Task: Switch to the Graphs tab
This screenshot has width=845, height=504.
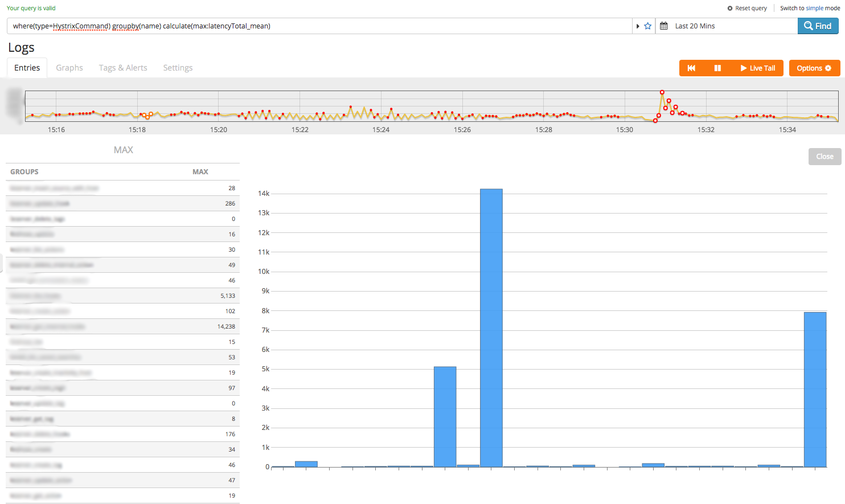Action: tap(69, 68)
